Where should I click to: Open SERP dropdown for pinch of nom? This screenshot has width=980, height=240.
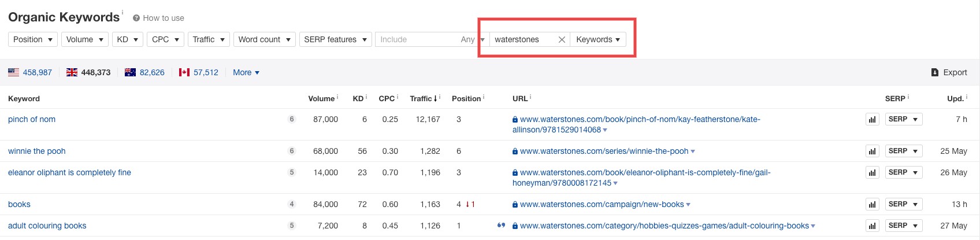903,119
